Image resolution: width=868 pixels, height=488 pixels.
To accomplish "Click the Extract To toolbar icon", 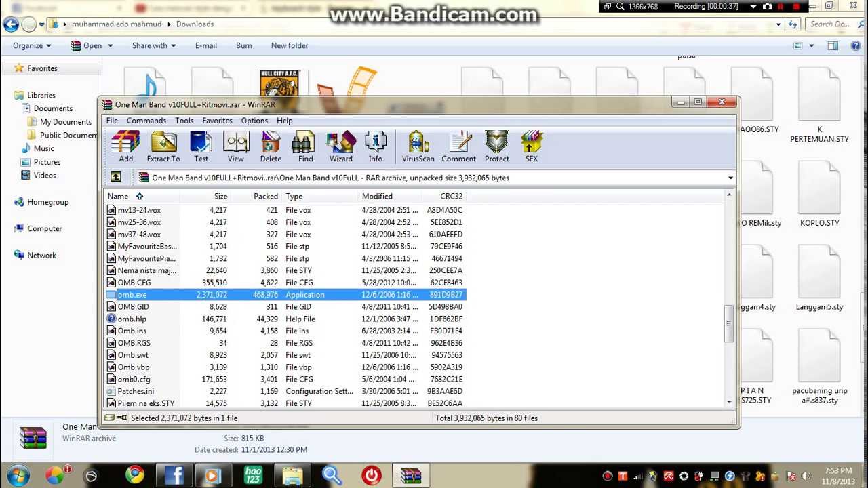I will [163, 147].
